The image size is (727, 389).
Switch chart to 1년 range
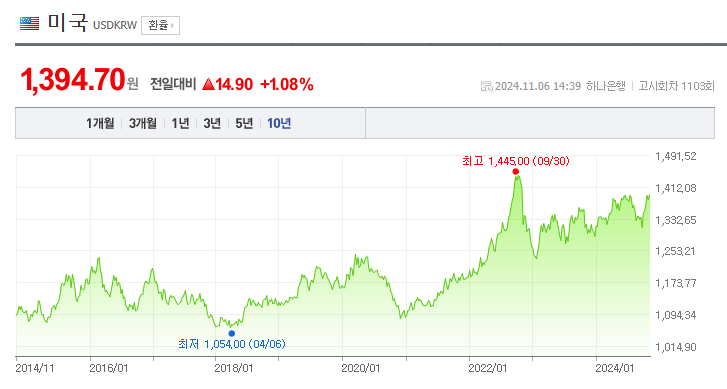tap(180, 123)
